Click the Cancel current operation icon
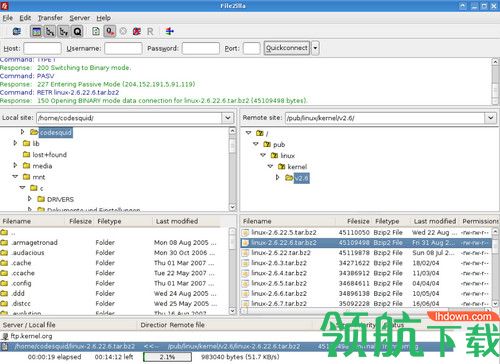This screenshot has height=364, width=500. pos(123,32)
